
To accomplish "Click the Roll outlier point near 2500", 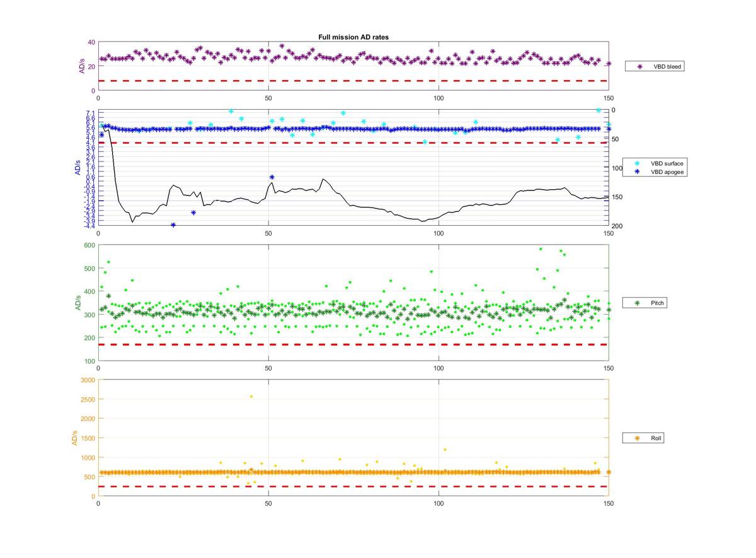I will [x=251, y=397].
